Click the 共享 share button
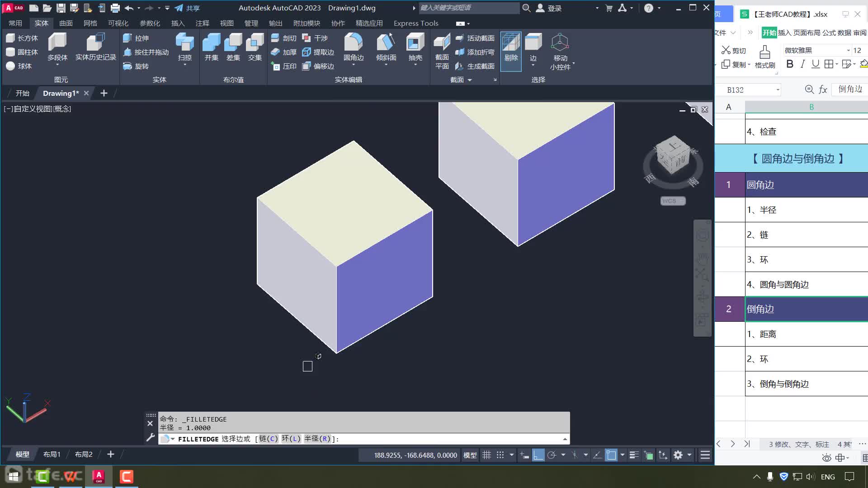The image size is (868, 488). point(188,8)
